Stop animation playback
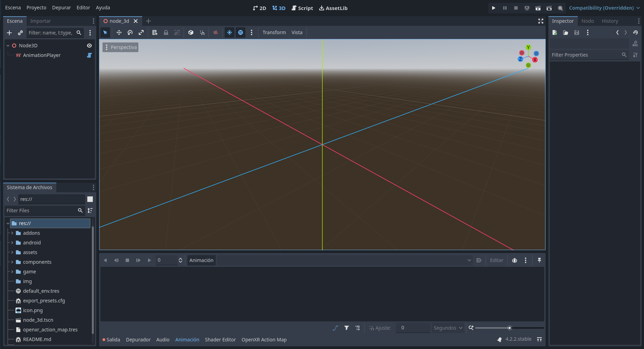This screenshot has height=349, width=644. tap(127, 260)
